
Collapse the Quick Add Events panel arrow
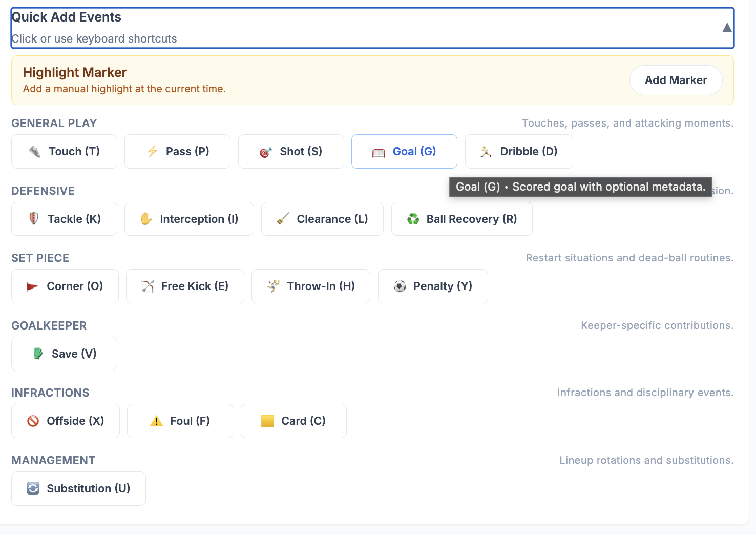[726, 28]
